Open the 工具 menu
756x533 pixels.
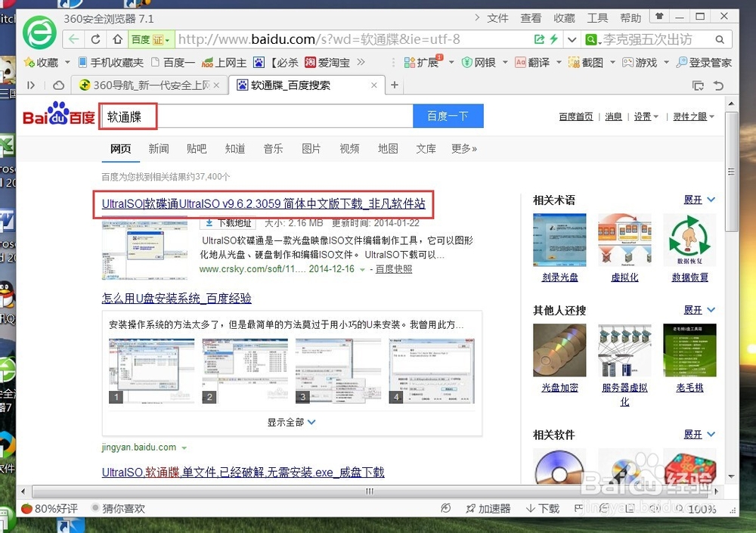[597, 18]
